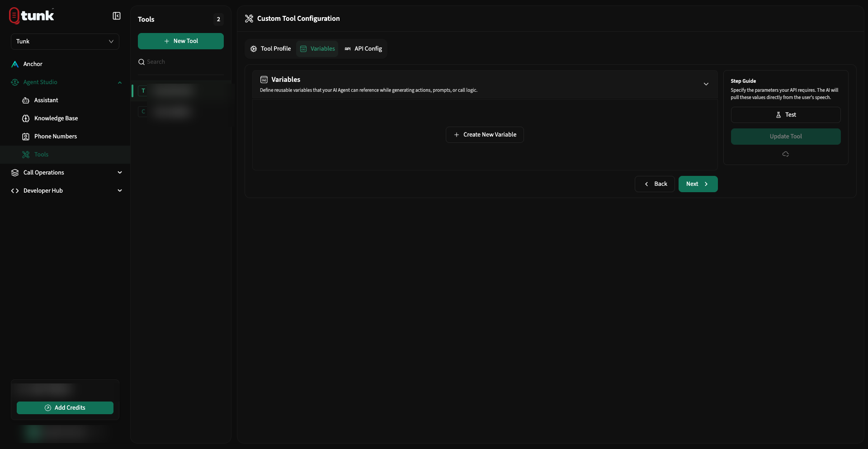Screen dimensions: 868x449
Task: Switch to the Tool Profile tab
Action: [271, 49]
